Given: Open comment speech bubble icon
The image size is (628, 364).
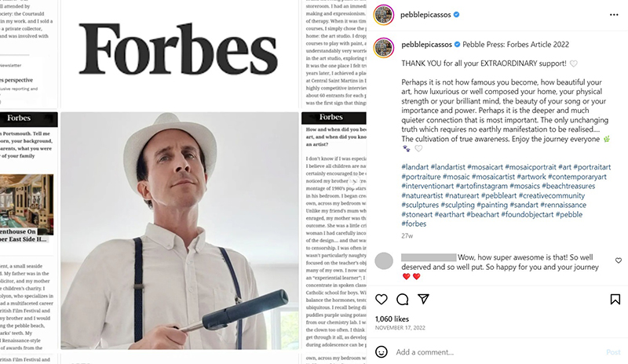Looking at the screenshot, I should point(402,299).
